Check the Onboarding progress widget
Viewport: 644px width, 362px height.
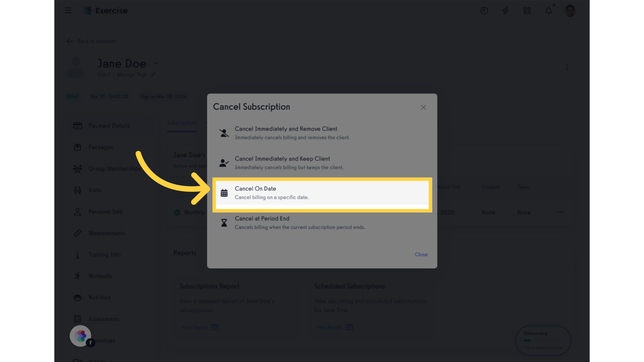tap(543, 340)
